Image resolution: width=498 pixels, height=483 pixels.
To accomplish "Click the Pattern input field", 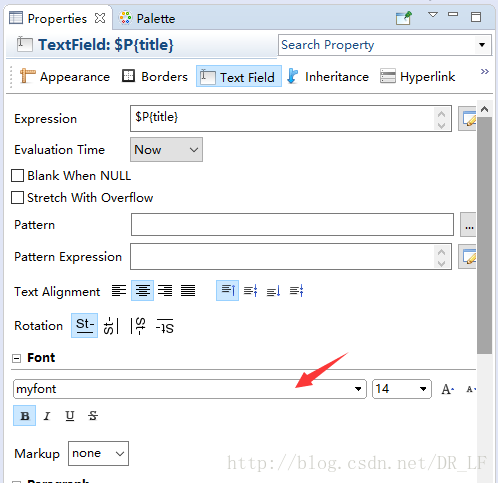I will [292, 225].
